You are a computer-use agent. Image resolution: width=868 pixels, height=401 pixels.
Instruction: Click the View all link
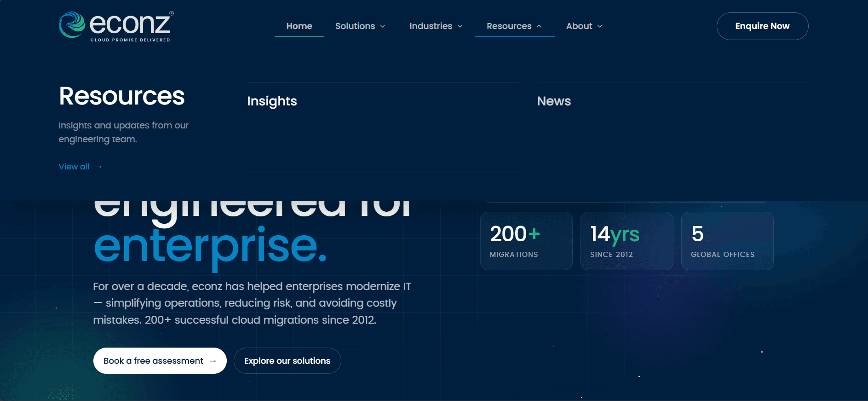tap(80, 167)
